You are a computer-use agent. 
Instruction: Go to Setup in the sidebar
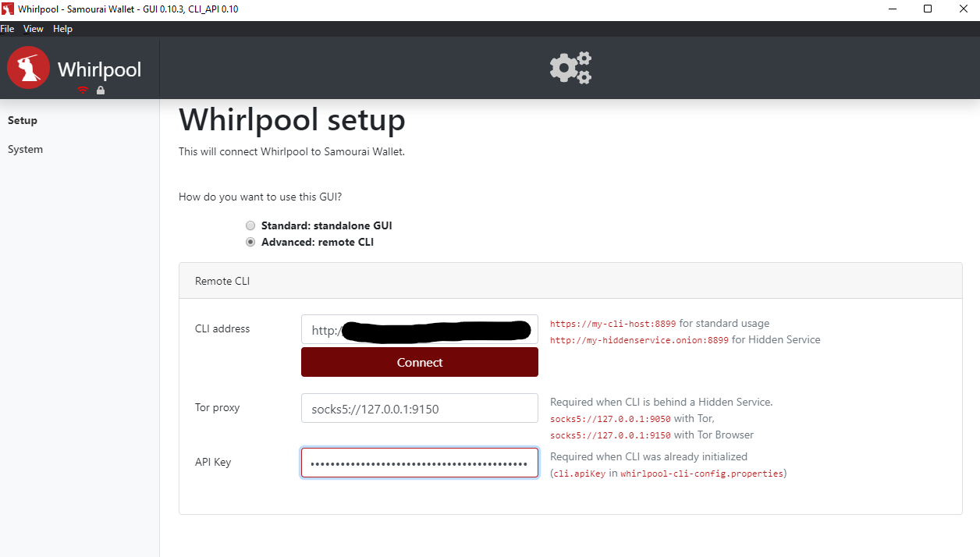coord(23,120)
